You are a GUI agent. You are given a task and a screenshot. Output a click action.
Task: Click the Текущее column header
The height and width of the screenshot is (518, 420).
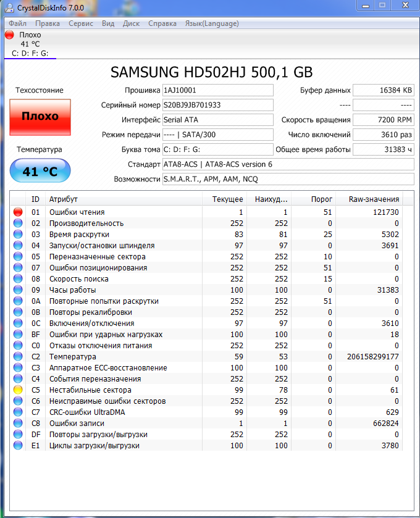[x=225, y=199]
